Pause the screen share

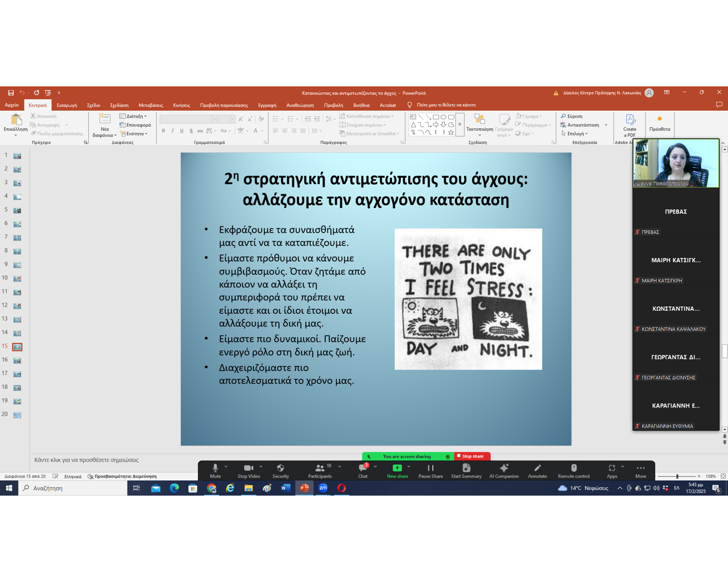431,468
